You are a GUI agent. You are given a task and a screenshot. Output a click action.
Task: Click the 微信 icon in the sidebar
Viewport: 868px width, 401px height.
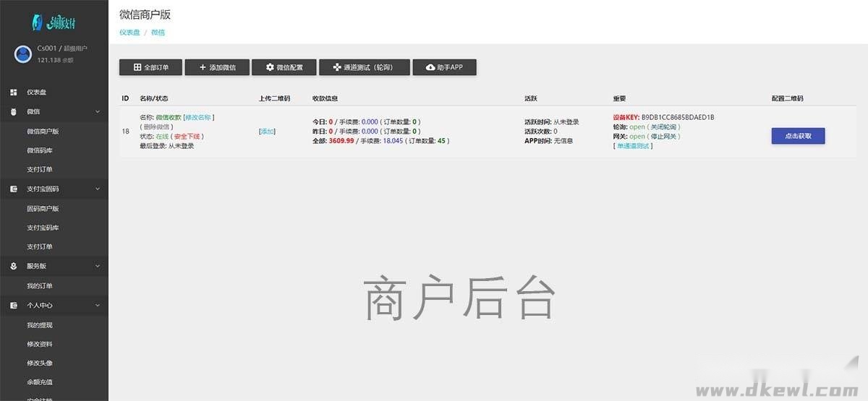pyautogui.click(x=14, y=112)
